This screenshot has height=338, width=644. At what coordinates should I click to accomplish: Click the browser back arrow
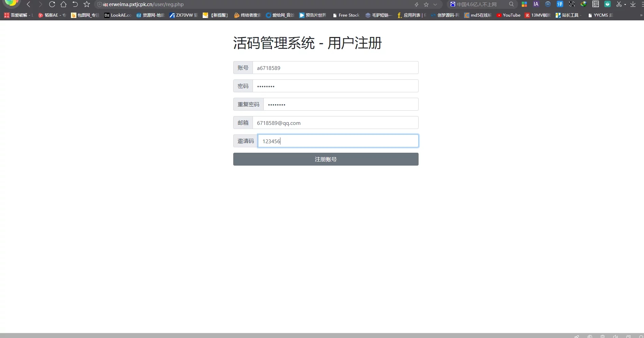[29, 4]
